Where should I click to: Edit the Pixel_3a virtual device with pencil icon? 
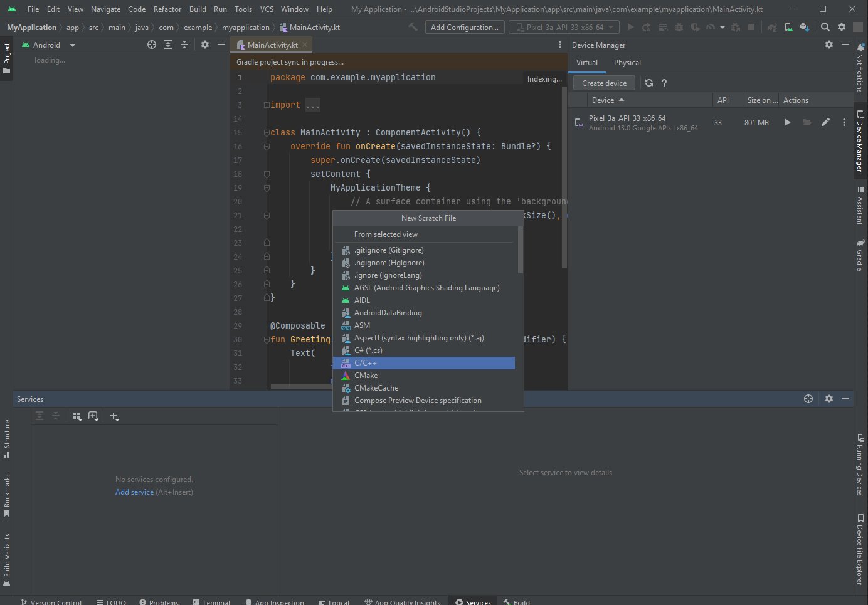click(x=825, y=123)
